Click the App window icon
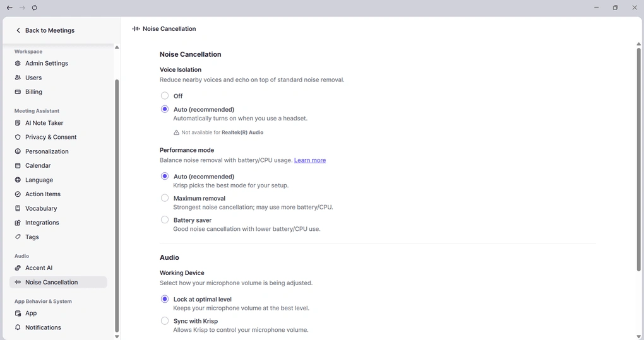Viewport: 644px width, 340px height. (x=18, y=314)
